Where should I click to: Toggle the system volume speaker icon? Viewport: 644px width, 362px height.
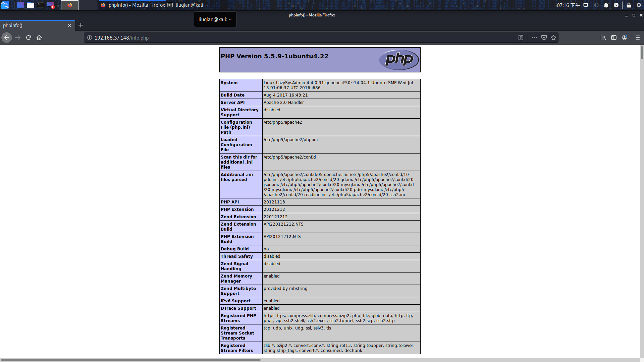pyautogui.click(x=596, y=5)
